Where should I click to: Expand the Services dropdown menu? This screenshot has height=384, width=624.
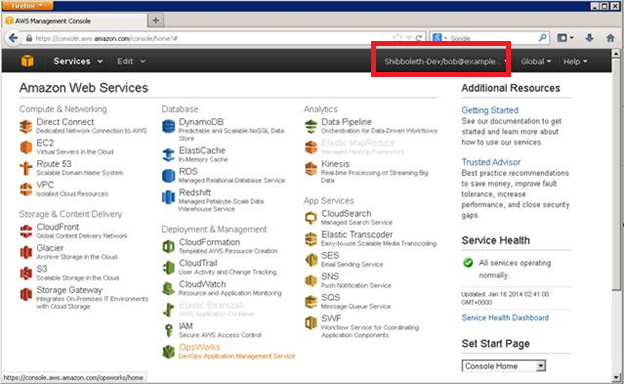(78, 61)
